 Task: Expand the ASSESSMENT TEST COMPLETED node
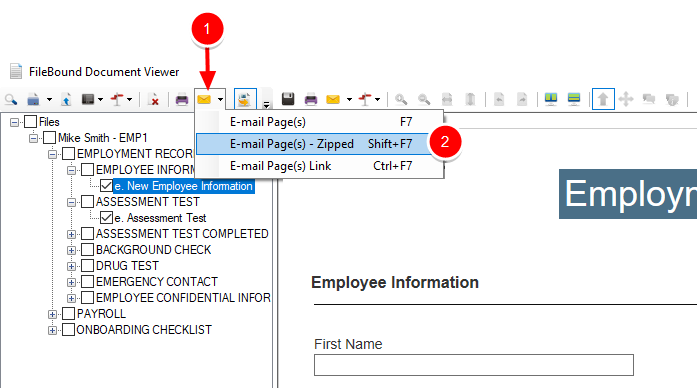click(x=71, y=234)
